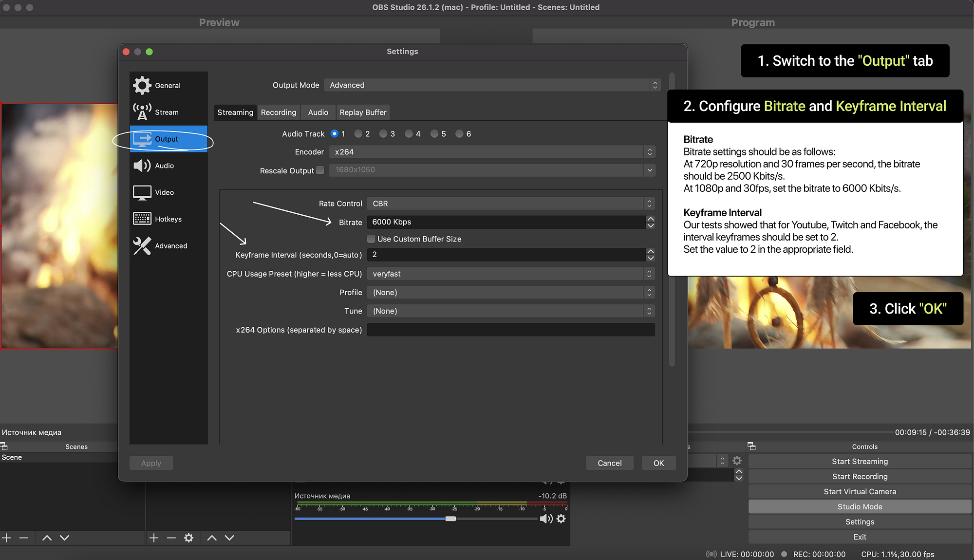Click Exit button in Controls

[860, 537]
